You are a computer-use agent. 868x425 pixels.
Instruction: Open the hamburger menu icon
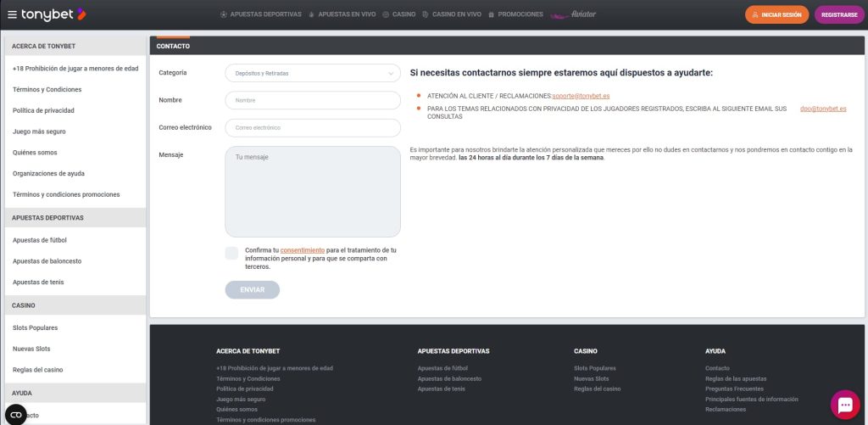coord(12,14)
